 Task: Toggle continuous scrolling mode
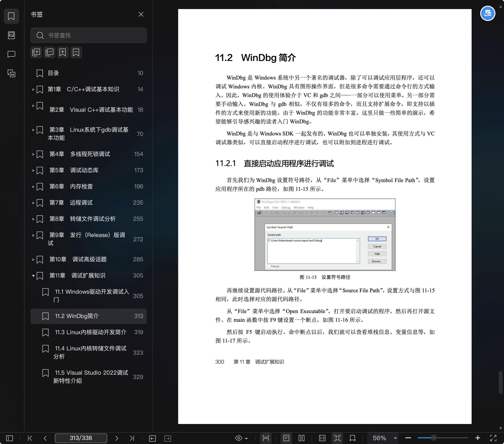coord(266,438)
